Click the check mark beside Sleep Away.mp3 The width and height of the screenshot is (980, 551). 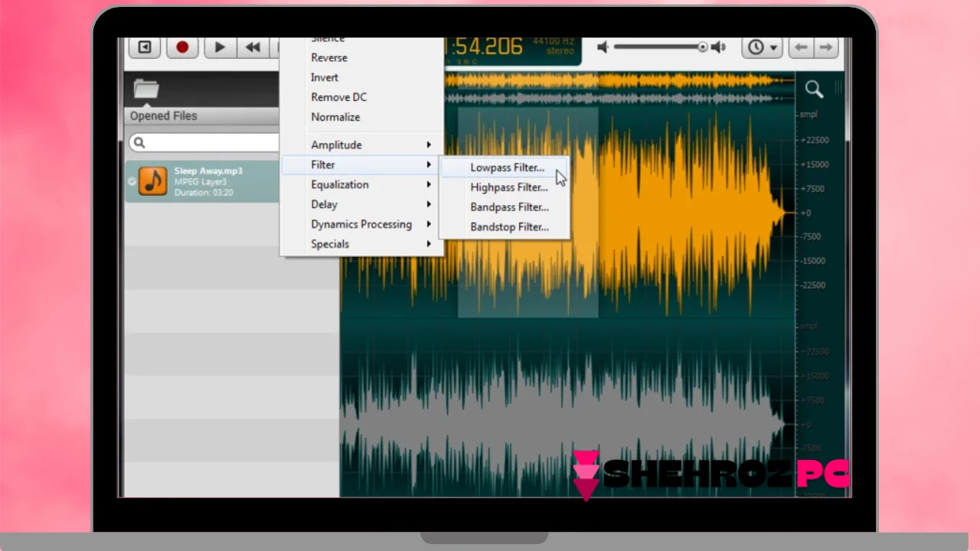(x=132, y=181)
